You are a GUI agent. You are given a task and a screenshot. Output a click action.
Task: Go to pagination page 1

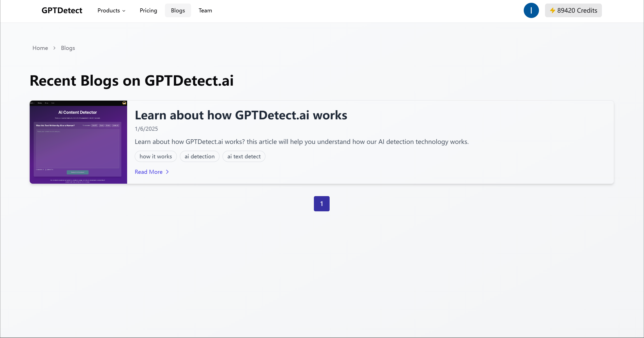tap(321, 203)
